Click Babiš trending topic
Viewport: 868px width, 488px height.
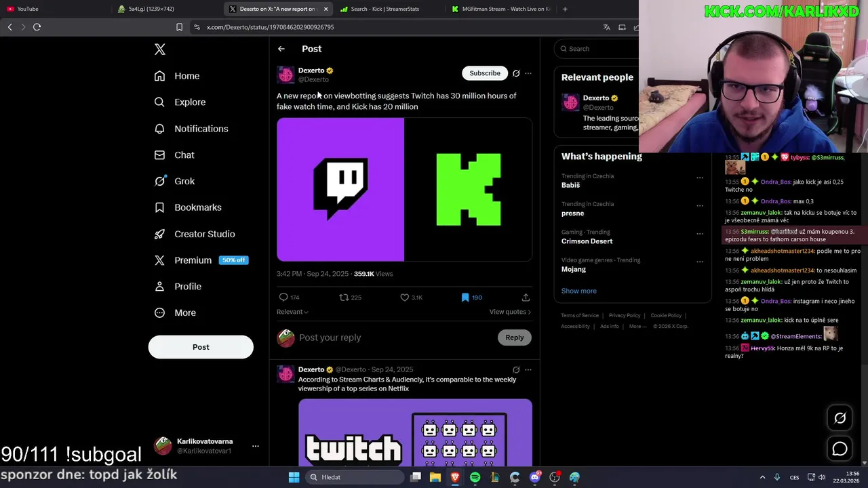pos(570,185)
